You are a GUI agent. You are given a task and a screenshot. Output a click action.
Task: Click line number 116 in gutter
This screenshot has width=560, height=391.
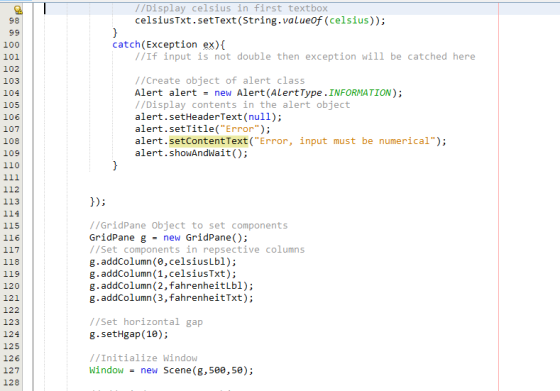pos(11,238)
